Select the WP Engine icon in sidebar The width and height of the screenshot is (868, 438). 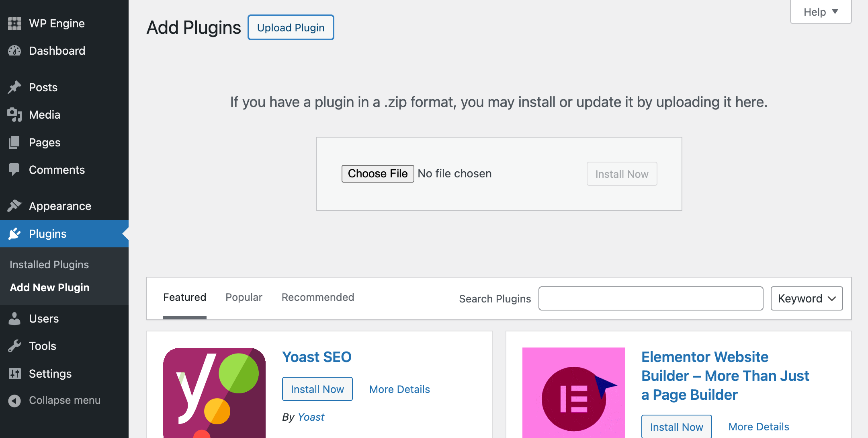(x=14, y=23)
